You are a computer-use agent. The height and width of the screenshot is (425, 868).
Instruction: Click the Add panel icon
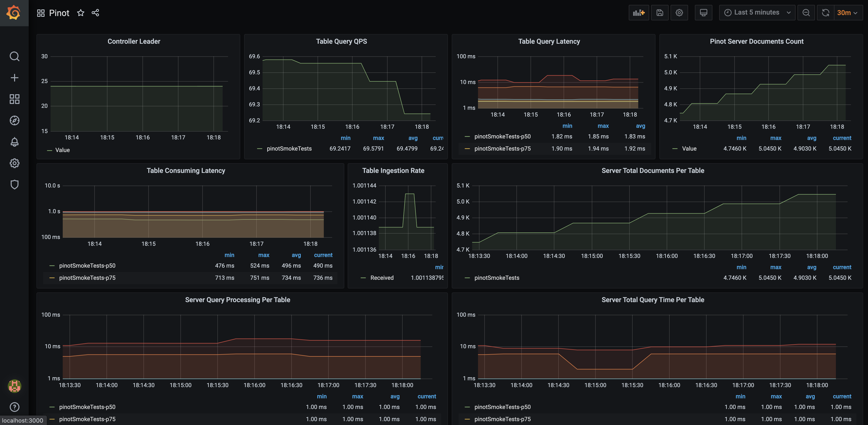(x=638, y=13)
